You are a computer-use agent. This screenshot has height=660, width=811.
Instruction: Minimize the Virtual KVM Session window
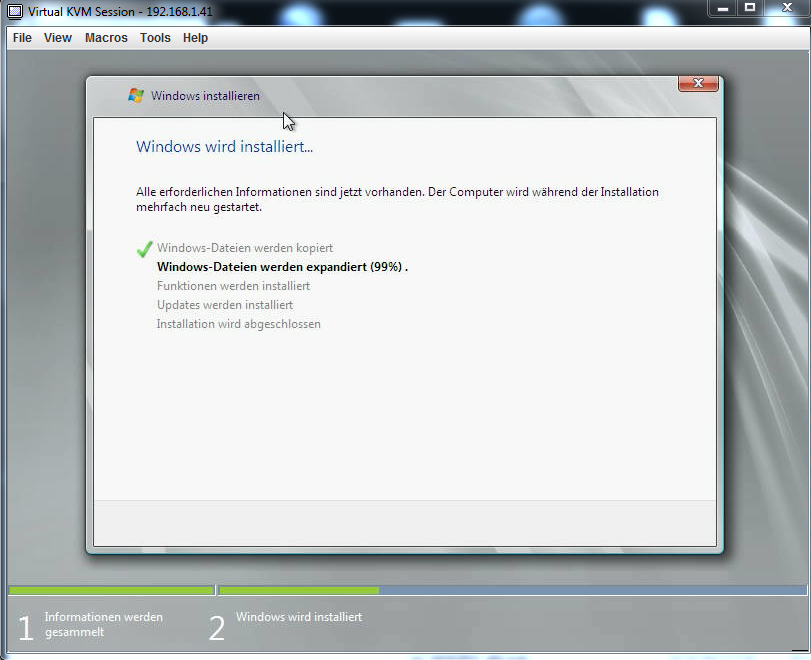pos(723,8)
